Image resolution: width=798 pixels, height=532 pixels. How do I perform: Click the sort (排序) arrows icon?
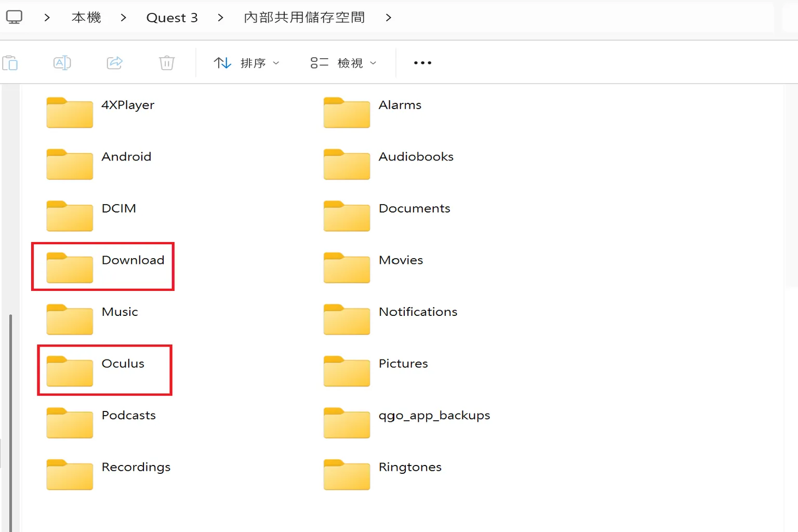tap(222, 62)
